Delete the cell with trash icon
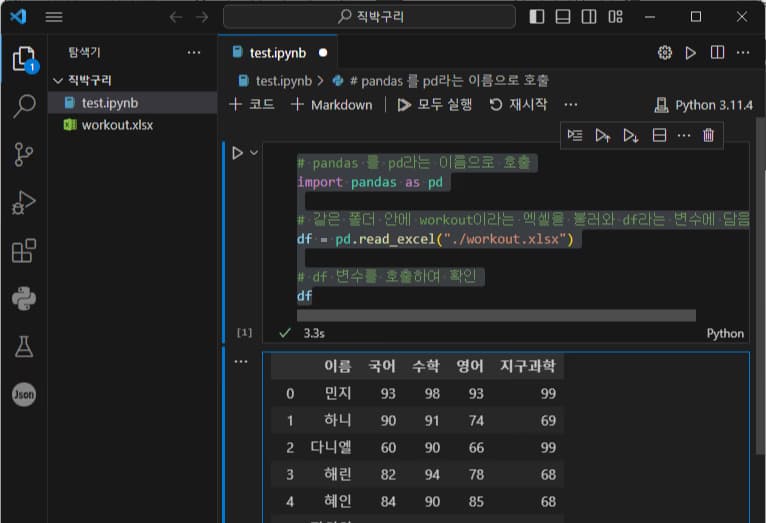766x523 pixels. click(709, 135)
